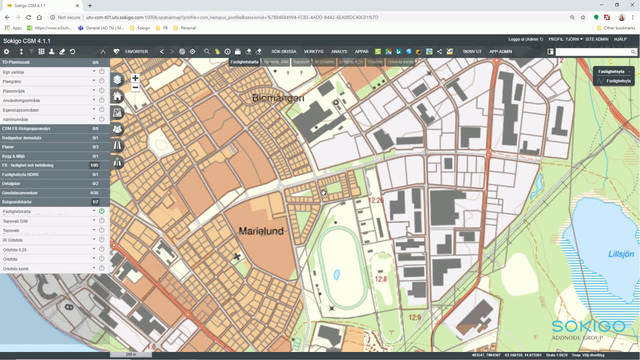The width and height of the screenshot is (640, 360).
Task: Go to previous map extent arrow
Action: (x=162, y=51)
